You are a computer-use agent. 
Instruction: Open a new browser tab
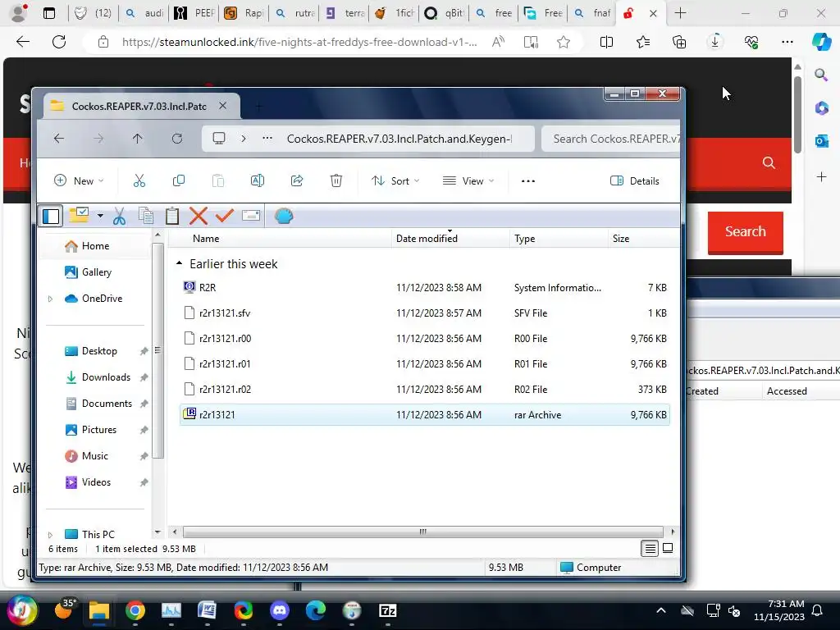(680, 13)
